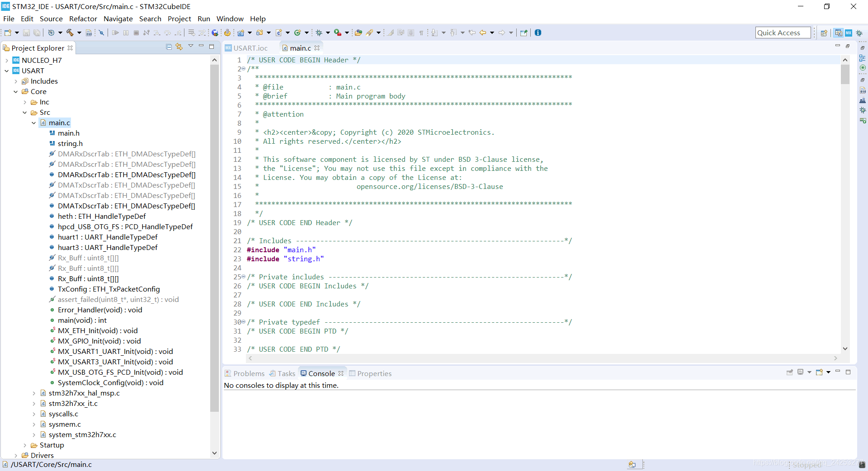Click the Debug bug icon in toolbar

(x=319, y=33)
